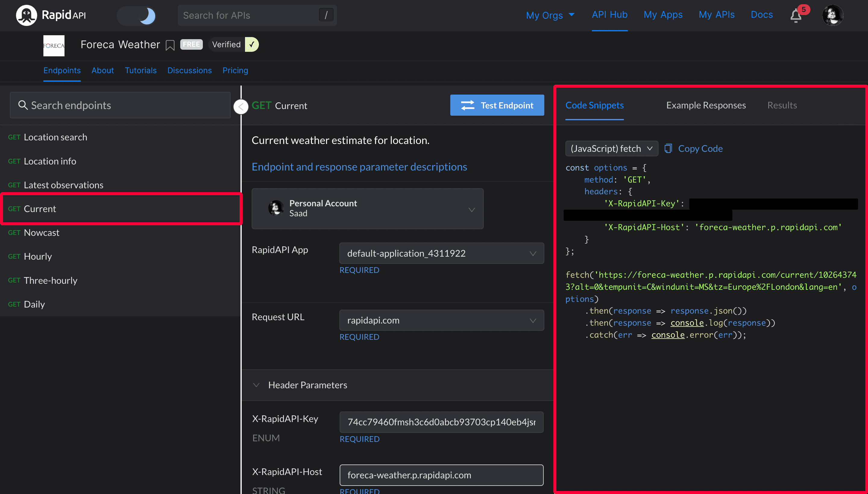Select the Daily endpoint
Image resolution: width=868 pixels, height=494 pixels.
(120, 304)
